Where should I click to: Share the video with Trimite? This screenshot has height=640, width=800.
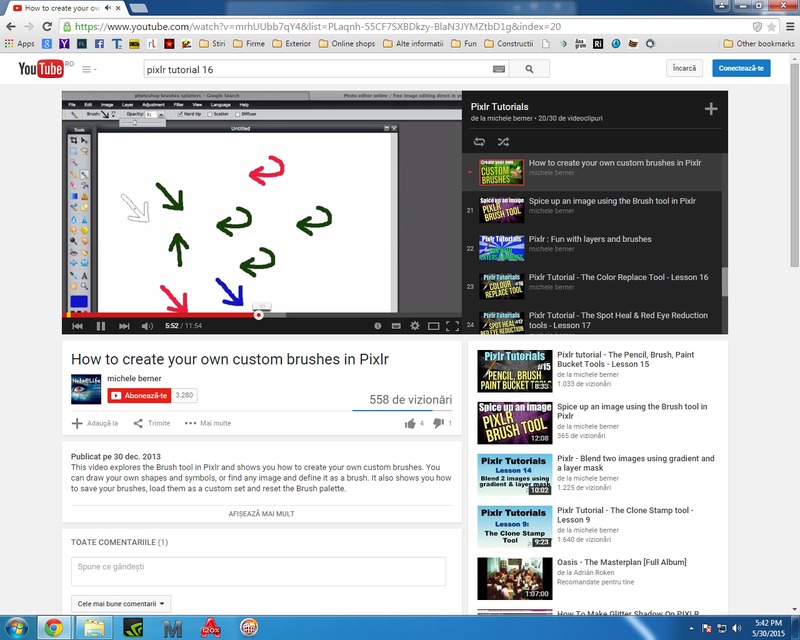click(x=152, y=423)
